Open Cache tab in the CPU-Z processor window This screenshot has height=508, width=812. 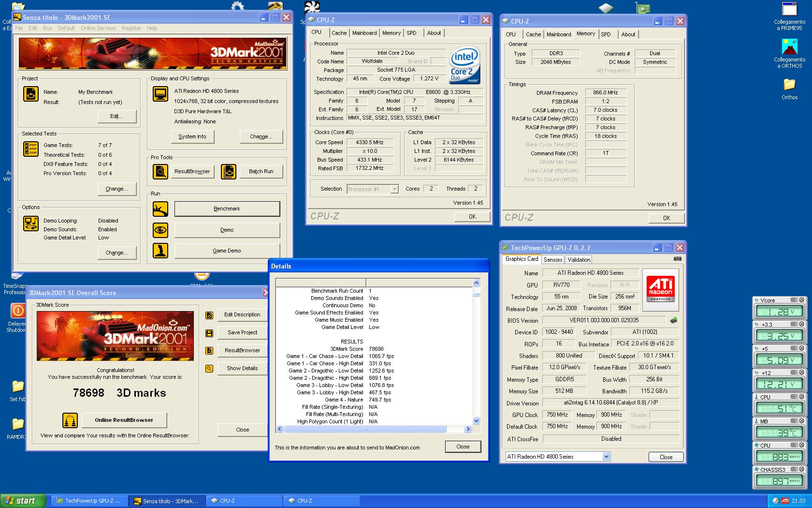click(339, 33)
